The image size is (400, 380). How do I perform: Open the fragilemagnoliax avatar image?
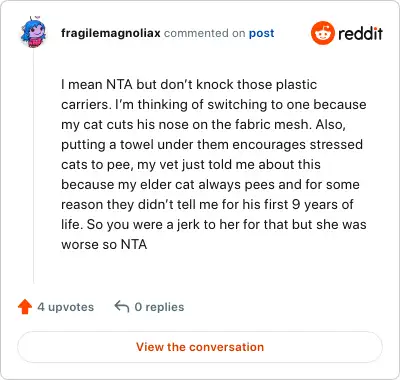[33, 32]
